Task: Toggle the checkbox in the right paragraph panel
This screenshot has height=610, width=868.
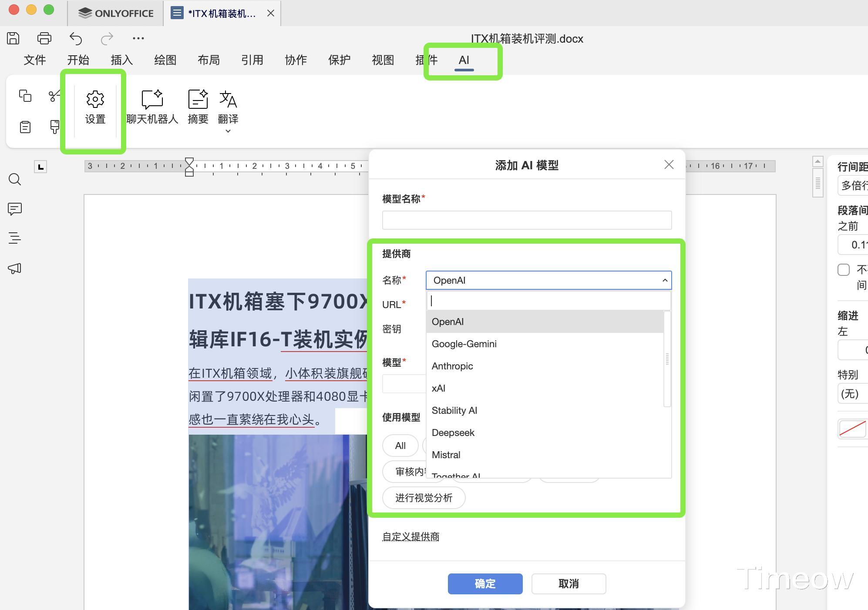Action: (x=844, y=270)
